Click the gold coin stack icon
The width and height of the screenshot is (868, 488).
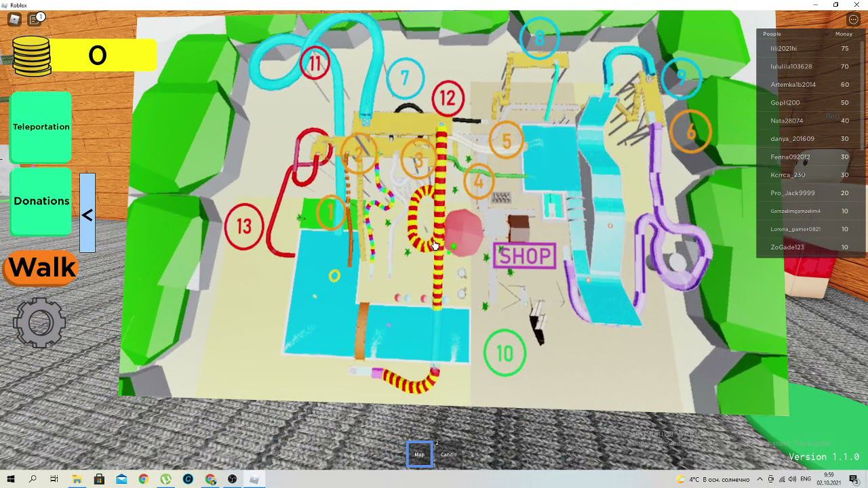coord(31,56)
